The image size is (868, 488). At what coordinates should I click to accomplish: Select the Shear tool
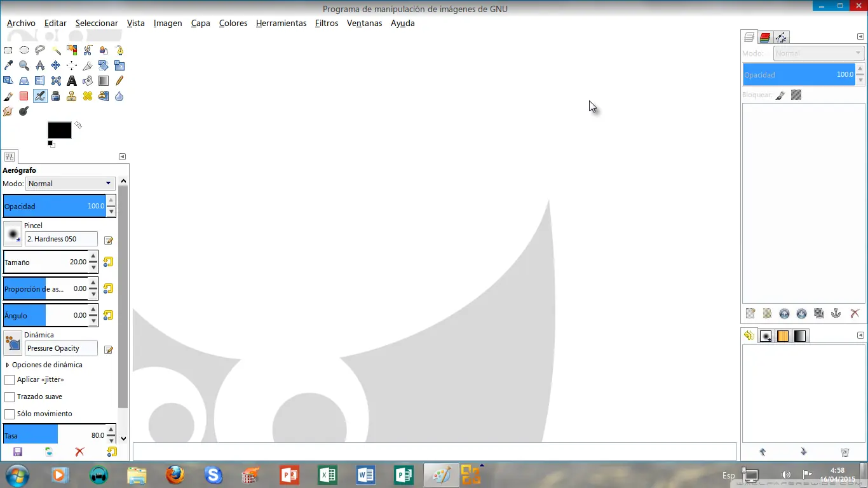[x=8, y=81]
